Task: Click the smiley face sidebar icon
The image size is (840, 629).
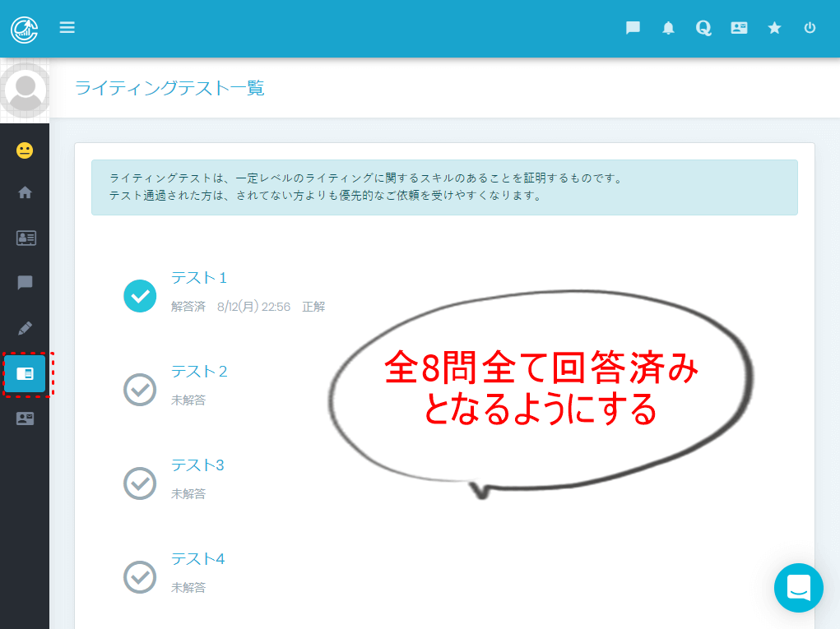Action: coord(25,150)
